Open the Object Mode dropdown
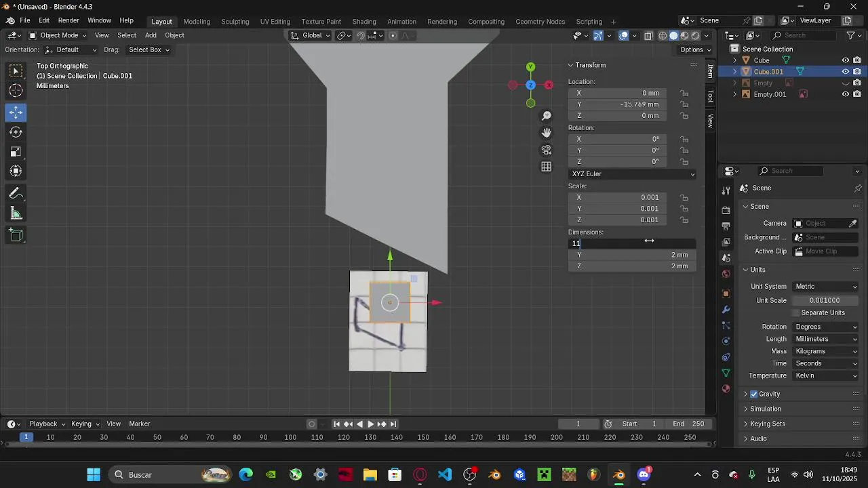The height and width of the screenshot is (488, 868). click(x=58, y=35)
